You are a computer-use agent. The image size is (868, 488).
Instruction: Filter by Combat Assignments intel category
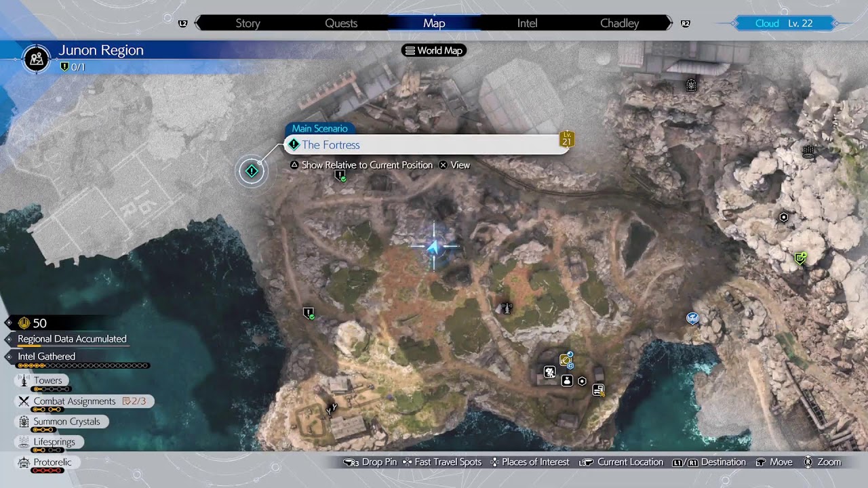point(84,401)
